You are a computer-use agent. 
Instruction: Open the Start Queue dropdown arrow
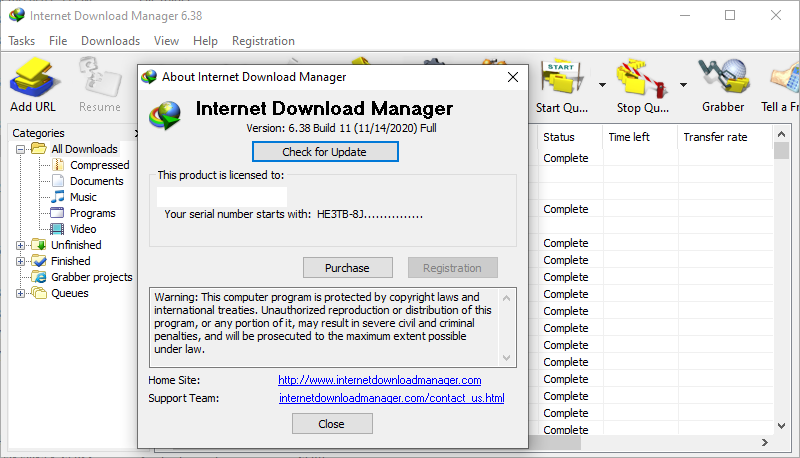point(603,85)
